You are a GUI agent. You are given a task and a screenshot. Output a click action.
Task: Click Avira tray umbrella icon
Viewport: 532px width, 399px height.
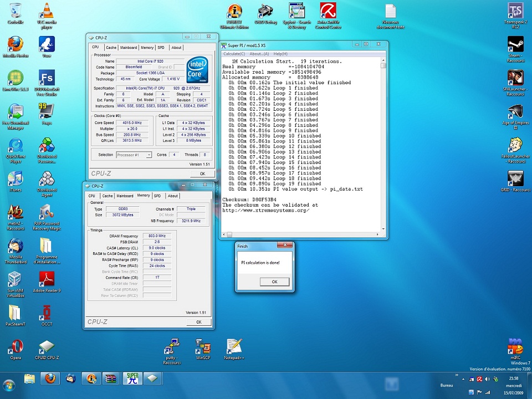pos(479,379)
